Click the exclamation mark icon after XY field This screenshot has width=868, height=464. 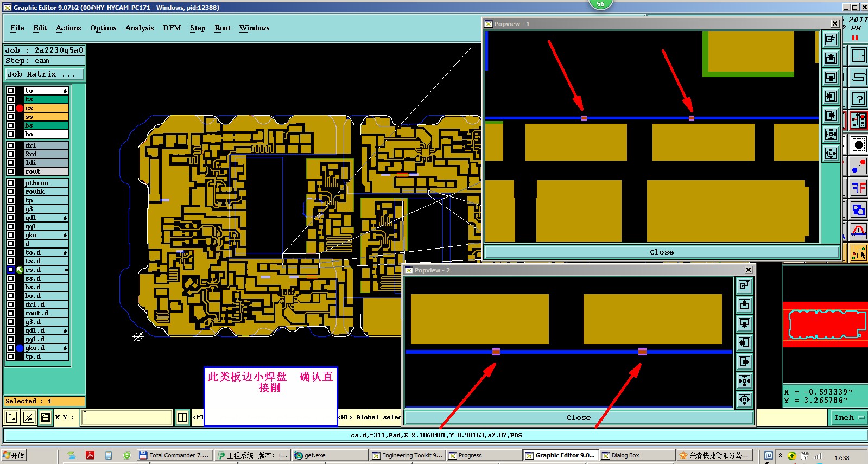182,417
